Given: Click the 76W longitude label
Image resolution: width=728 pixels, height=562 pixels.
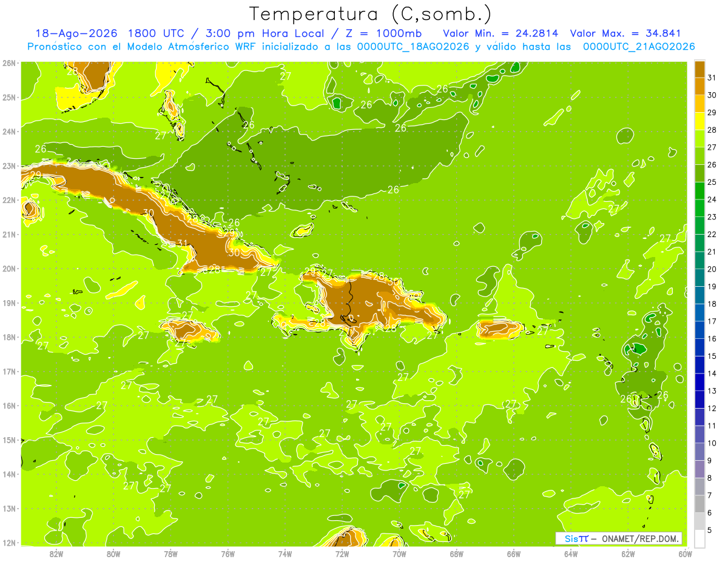Looking at the screenshot, I should point(228,554).
